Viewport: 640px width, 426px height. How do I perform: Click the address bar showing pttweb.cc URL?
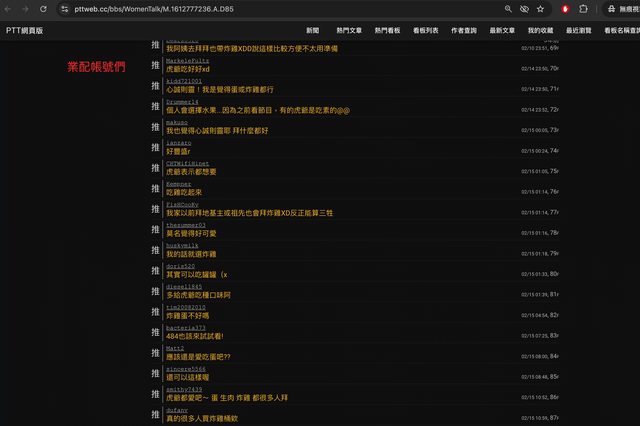click(x=250, y=9)
